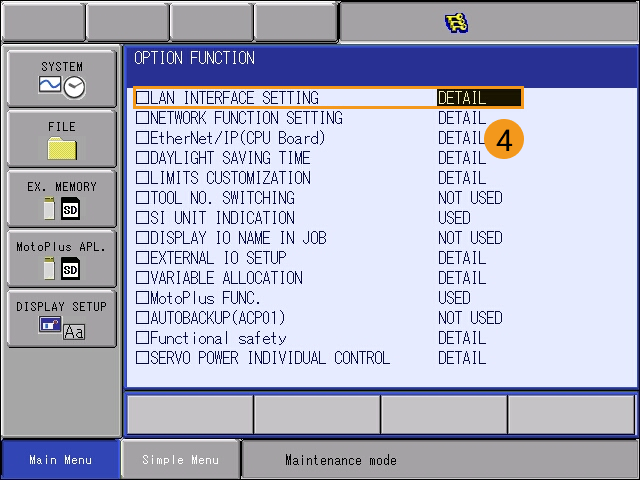Tick the SERVO POWER INDIVIDUAL CONTROL checkbox
640x480 pixels.
click(x=142, y=358)
